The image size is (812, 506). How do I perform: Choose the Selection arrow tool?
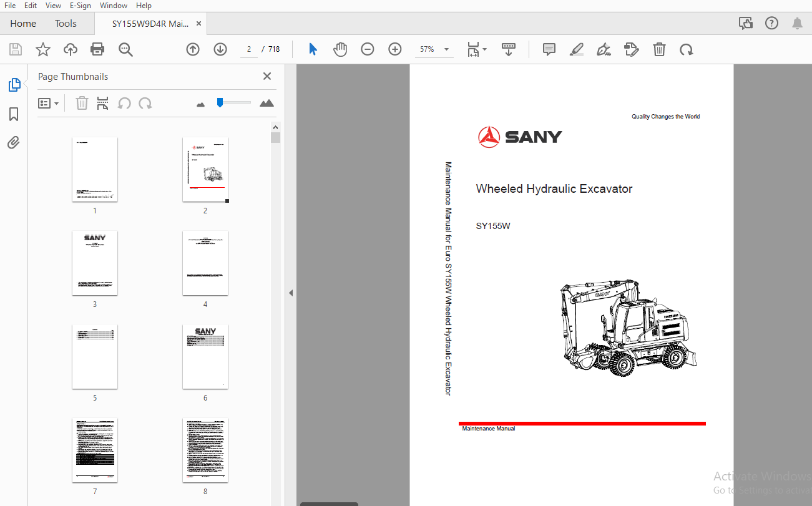(313, 49)
